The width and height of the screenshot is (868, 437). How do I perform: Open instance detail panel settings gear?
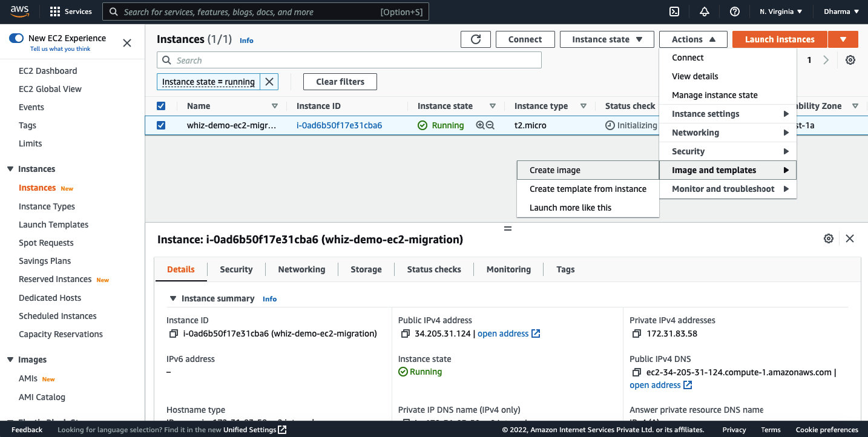click(829, 238)
